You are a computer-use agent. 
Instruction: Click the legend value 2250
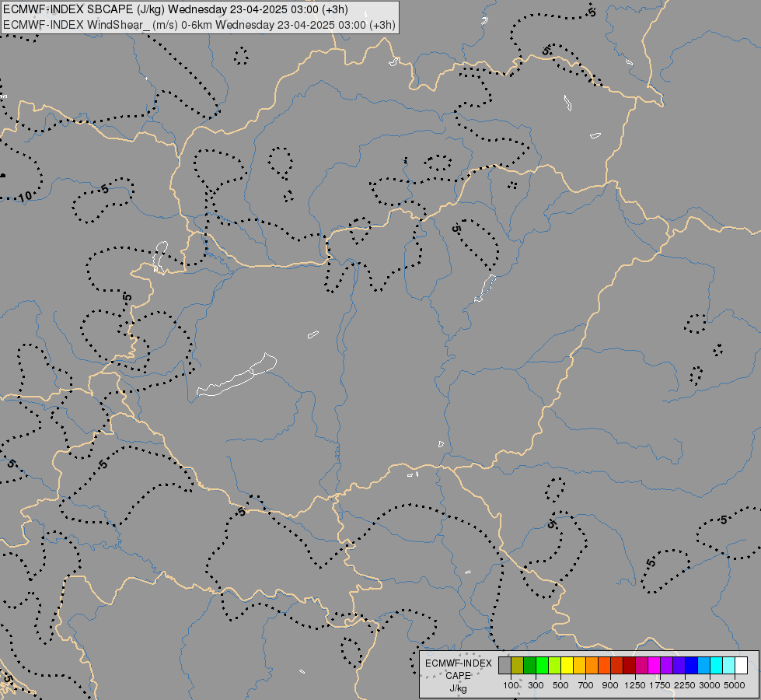pos(684,685)
